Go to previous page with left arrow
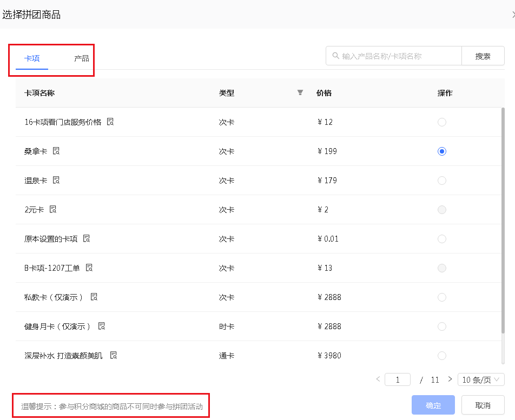This screenshot has width=515, height=420. 378,379
